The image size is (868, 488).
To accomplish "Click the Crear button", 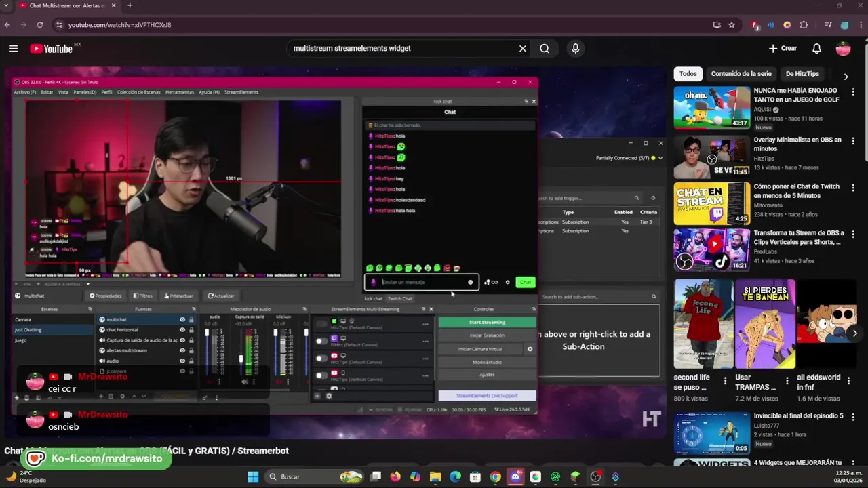I will click(x=783, y=48).
